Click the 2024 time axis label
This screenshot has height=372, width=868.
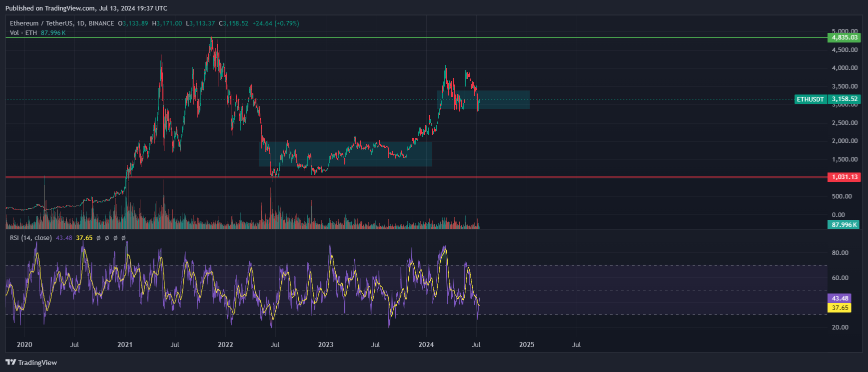click(x=426, y=344)
